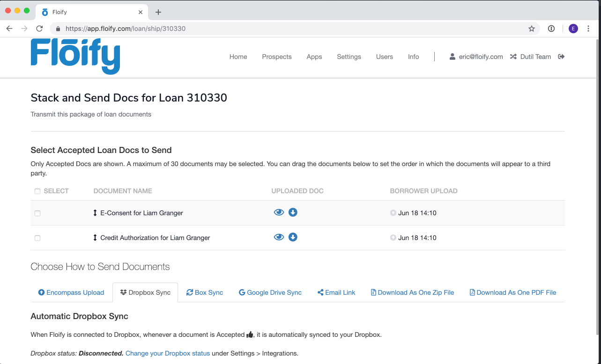Viewport: 601px width, 364px height.
Task: Click the Change your Dropbox status link
Action: tap(168, 353)
